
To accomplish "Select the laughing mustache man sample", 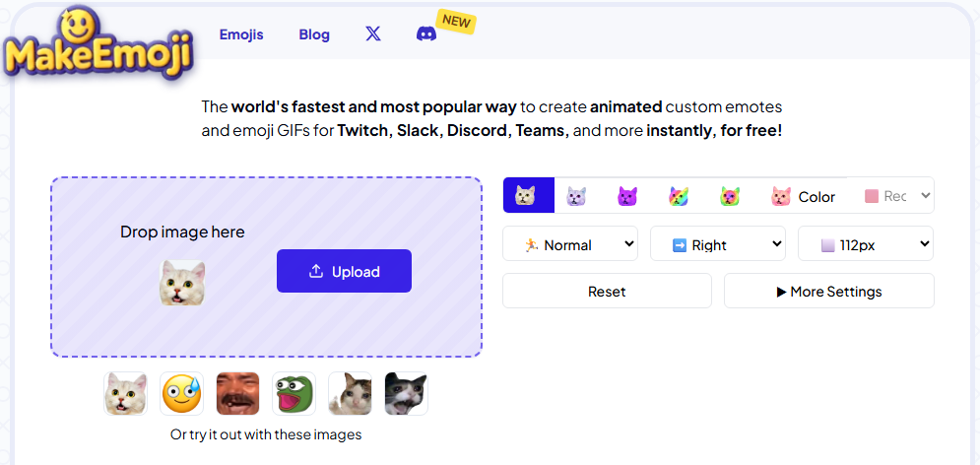I will [x=237, y=394].
